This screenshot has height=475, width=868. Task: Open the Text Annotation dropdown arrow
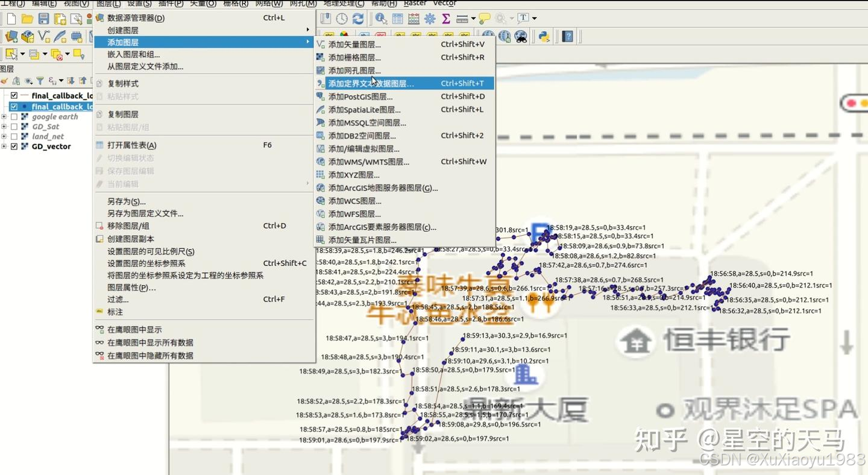click(534, 19)
